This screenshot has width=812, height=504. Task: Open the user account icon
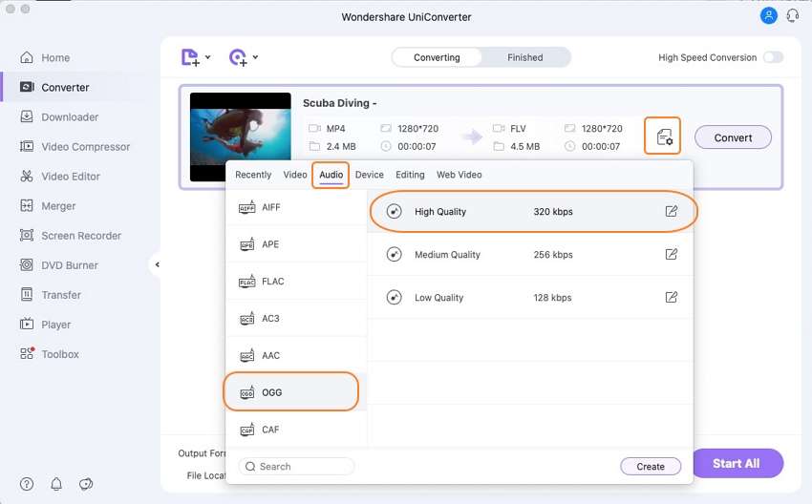(768, 16)
